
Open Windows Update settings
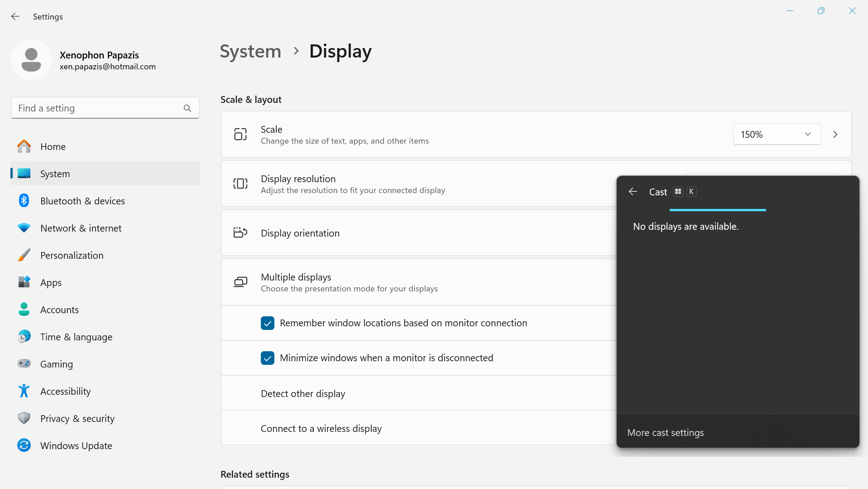(105, 445)
